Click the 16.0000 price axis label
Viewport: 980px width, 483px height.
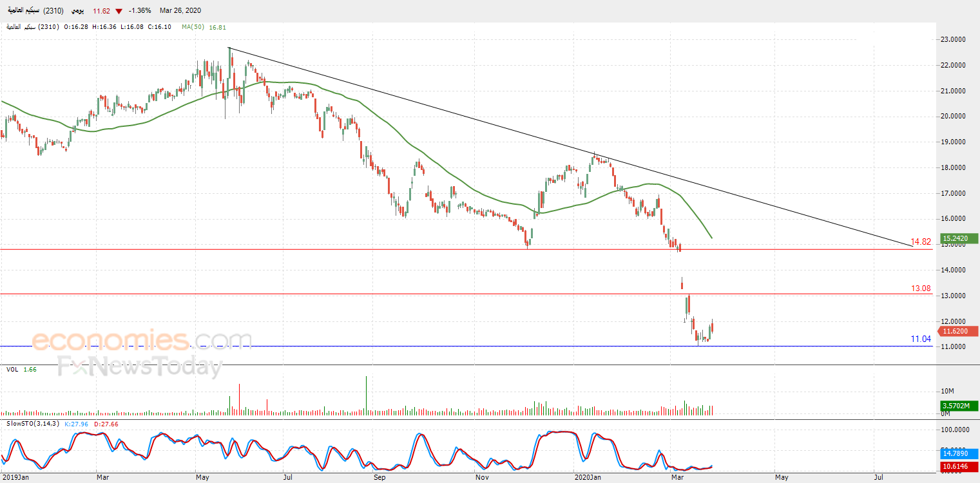[x=954, y=219]
